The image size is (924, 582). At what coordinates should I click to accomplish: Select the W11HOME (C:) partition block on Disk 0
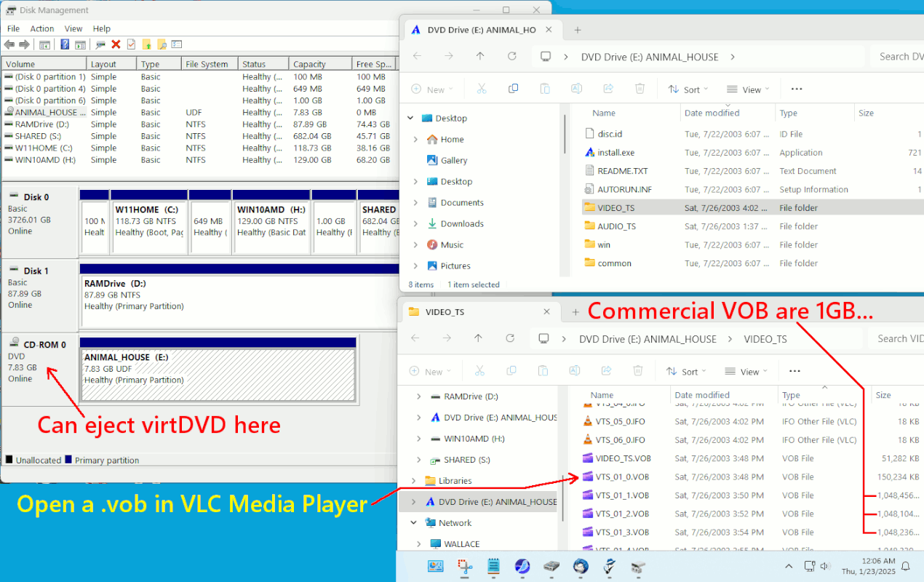click(148, 226)
